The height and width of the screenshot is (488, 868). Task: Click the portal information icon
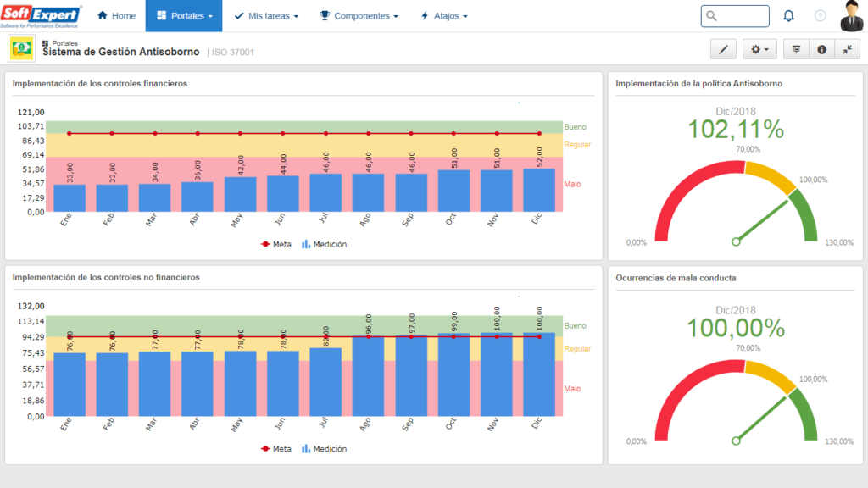[x=821, y=49]
